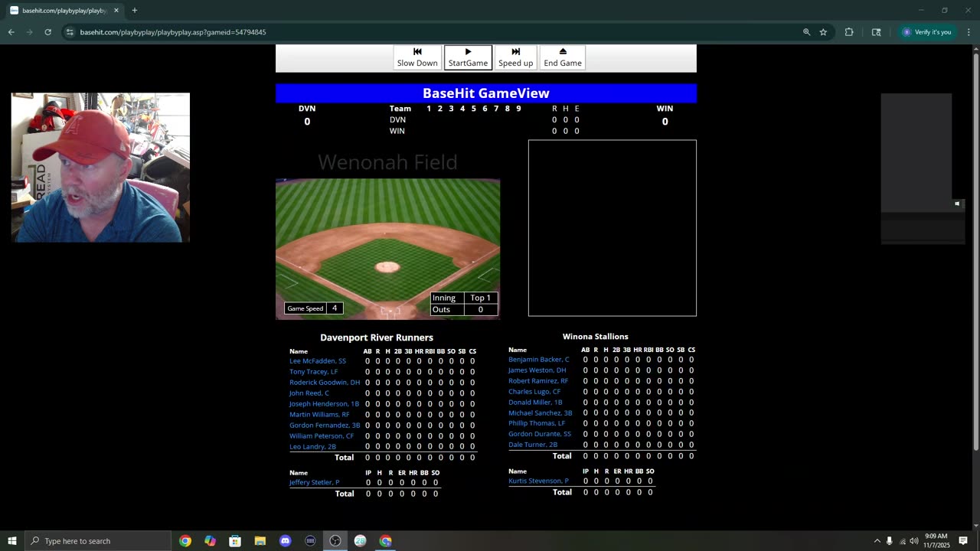Screen dimensions: 980x551
Task: Open Gordon Durante, SS player link
Action: [540, 434]
